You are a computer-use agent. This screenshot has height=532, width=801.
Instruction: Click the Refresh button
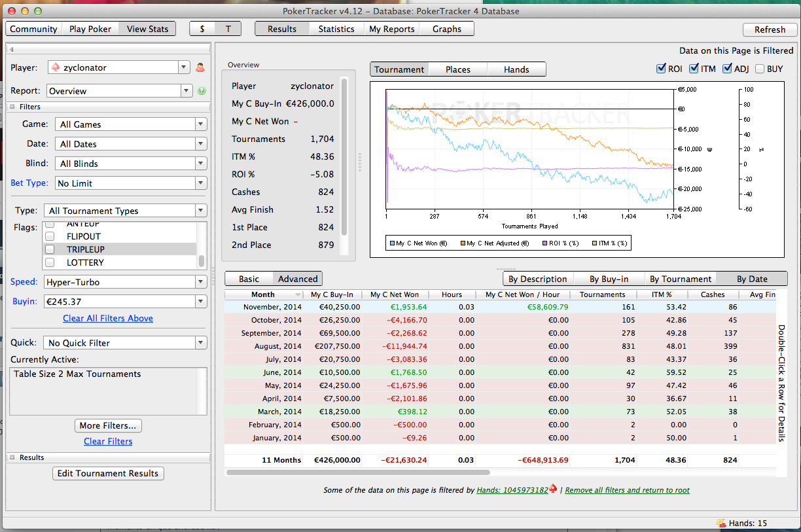(x=770, y=29)
